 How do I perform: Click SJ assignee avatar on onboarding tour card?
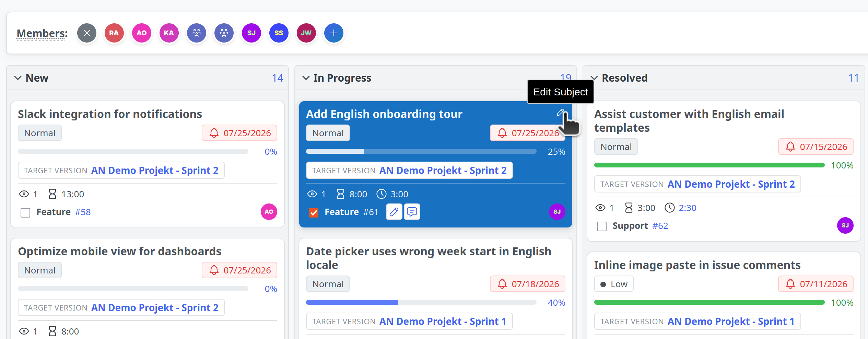tap(557, 212)
